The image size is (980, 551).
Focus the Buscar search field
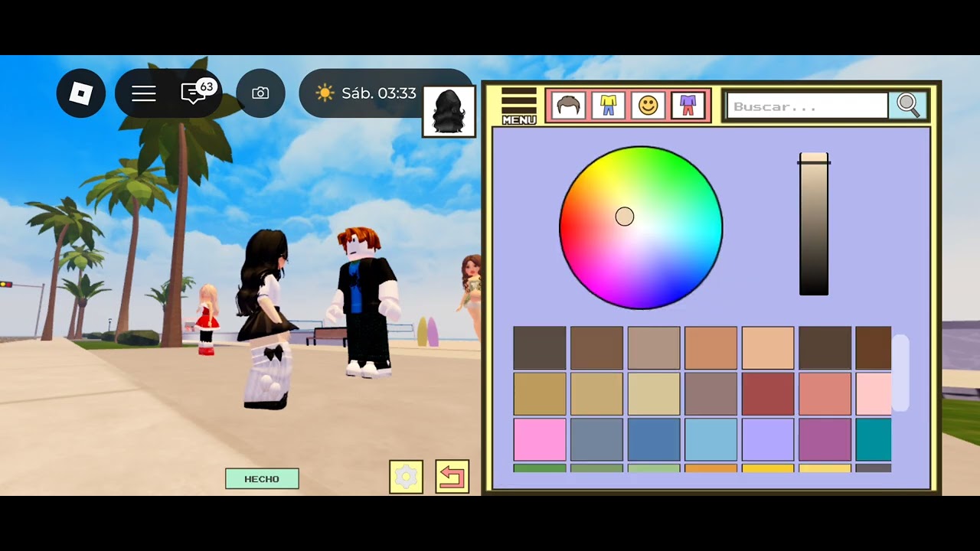807,106
